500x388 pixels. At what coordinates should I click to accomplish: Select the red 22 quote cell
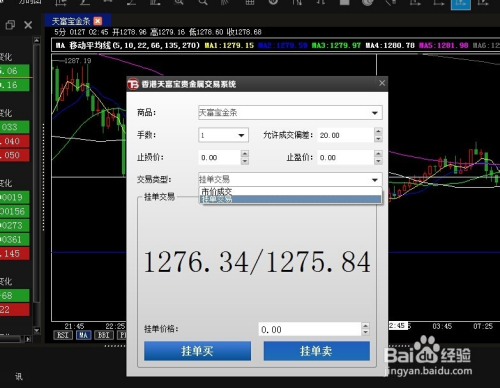click(15, 309)
